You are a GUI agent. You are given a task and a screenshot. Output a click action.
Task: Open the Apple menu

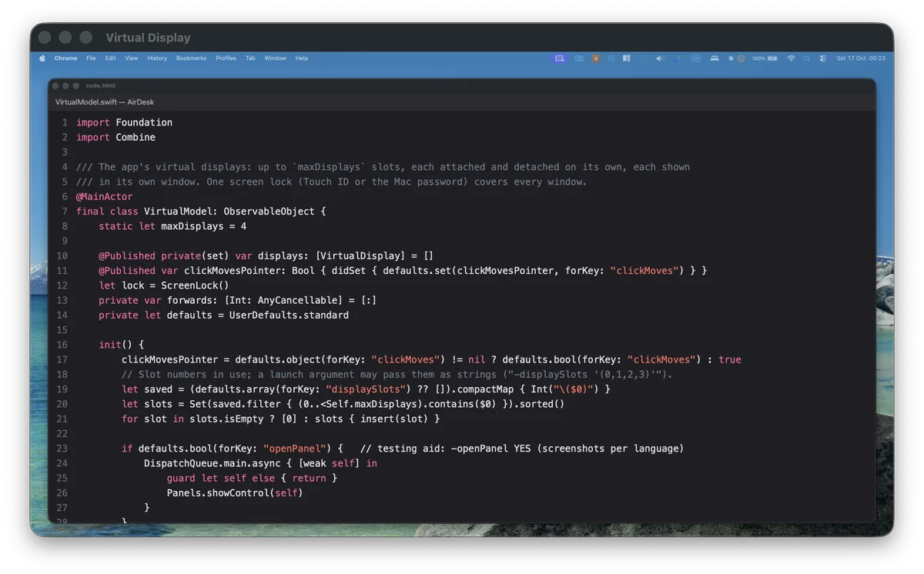42,58
